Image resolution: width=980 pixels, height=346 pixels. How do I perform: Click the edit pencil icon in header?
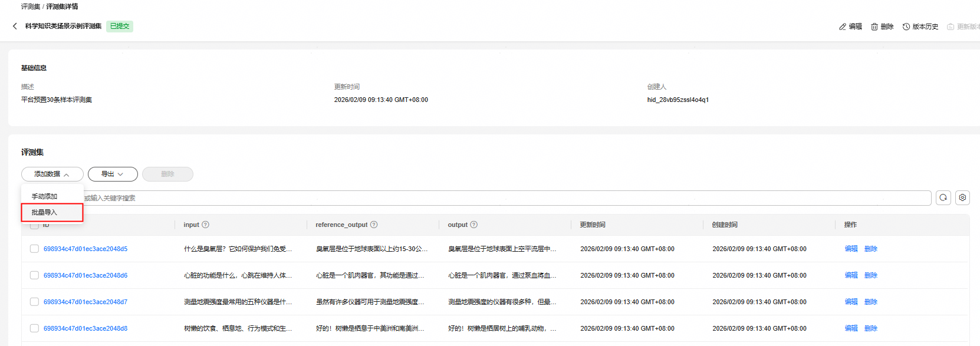coord(843,27)
